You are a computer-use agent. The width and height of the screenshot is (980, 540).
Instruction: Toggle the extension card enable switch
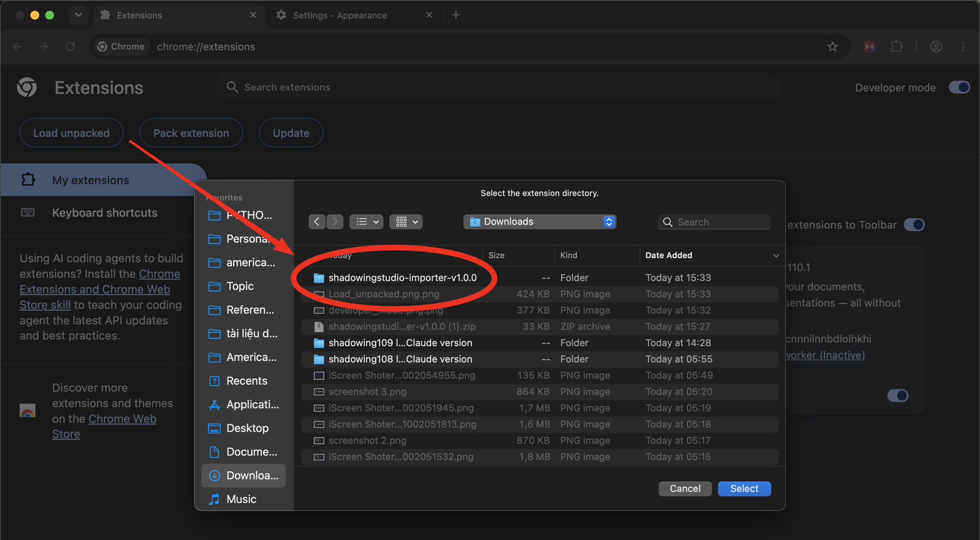click(898, 395)
